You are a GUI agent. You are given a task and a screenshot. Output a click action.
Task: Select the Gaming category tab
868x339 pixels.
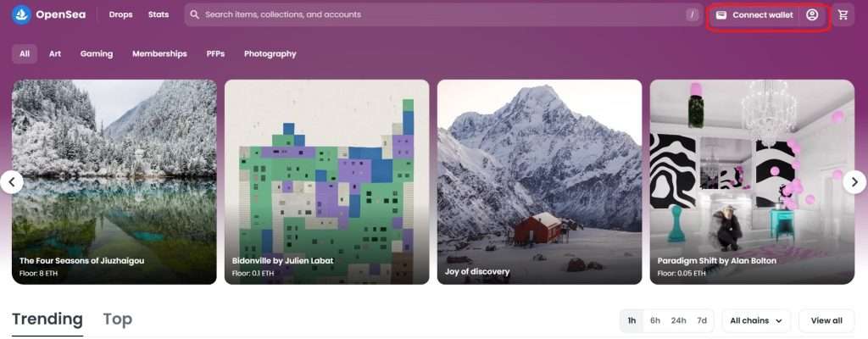(97, 53)
